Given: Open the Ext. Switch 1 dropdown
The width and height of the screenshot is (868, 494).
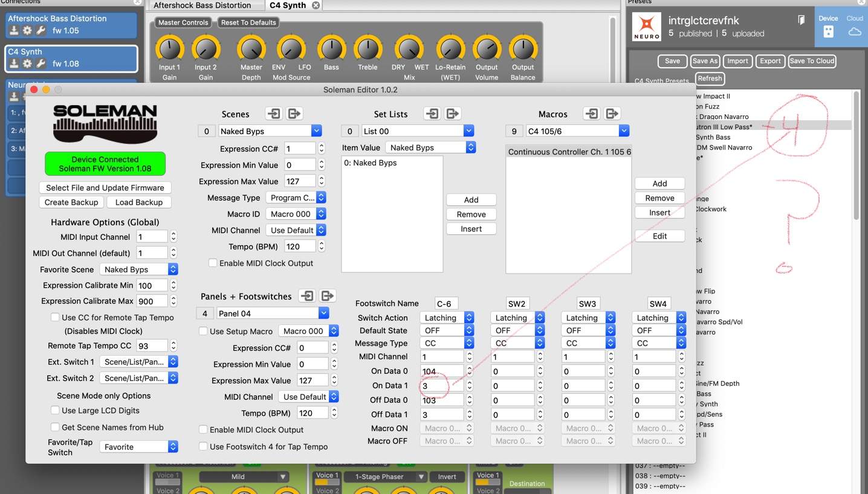Looking at the screenshot, I should 139,362.
